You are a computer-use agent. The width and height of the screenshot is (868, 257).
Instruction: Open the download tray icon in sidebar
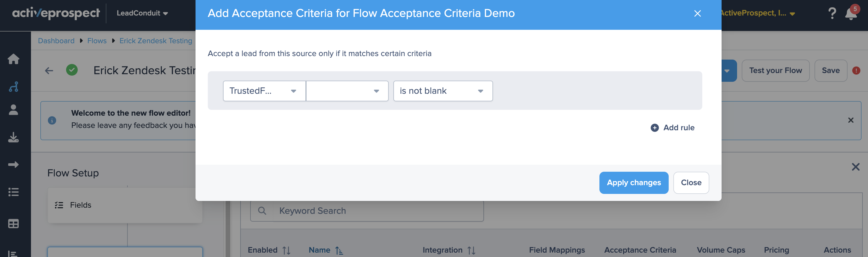[13, 137]
